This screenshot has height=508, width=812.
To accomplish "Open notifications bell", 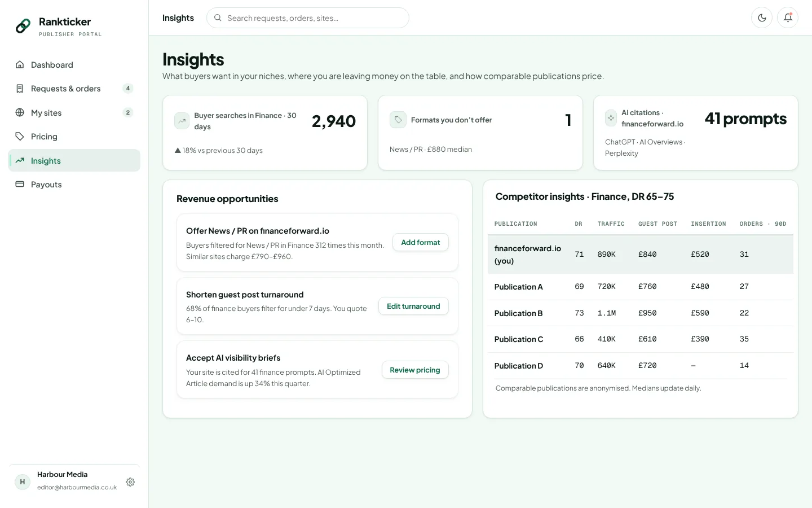I will pos(788,17).
